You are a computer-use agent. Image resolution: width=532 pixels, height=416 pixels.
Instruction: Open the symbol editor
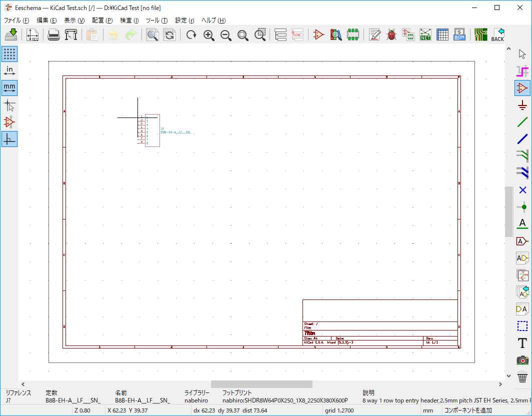click(x=318, y=34)
